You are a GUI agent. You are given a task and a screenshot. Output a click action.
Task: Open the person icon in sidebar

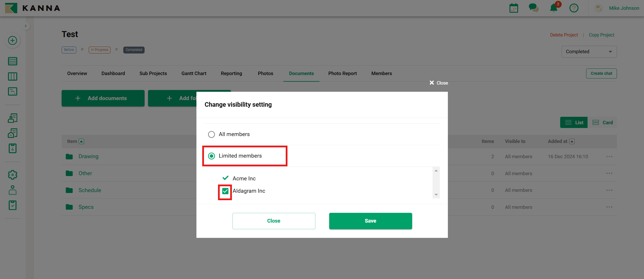tap(12, 190)
